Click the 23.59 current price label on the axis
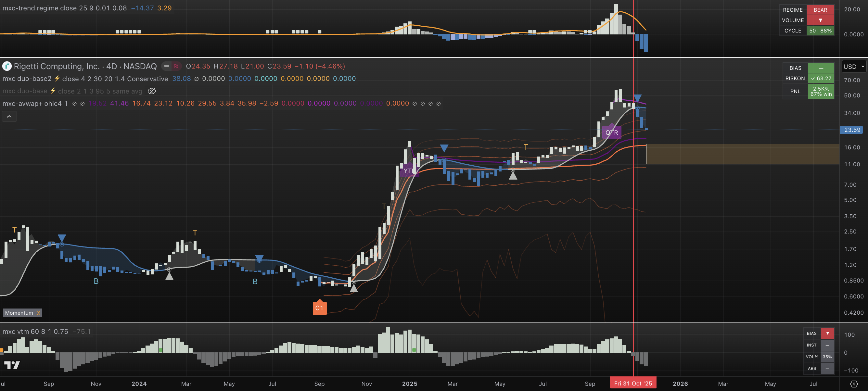The height and width of the screenshot is (391, 868). pyautogui.click(x=852, y=130)
